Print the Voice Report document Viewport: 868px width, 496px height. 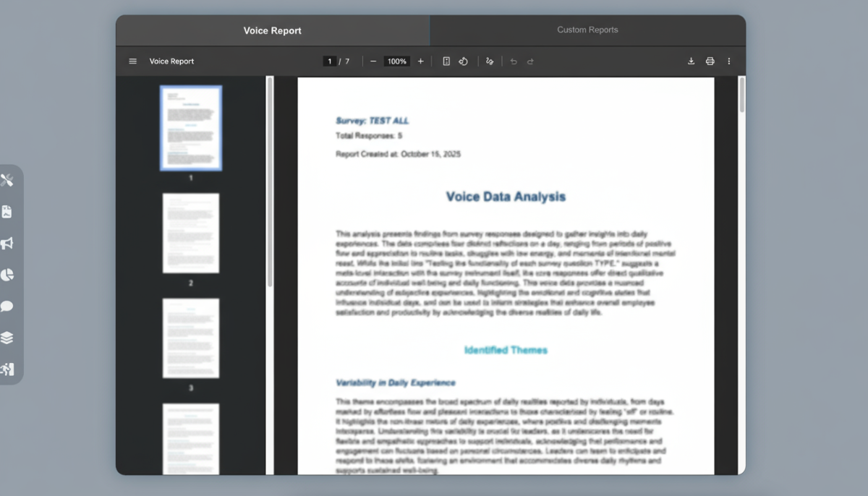[x=710, y=61]
